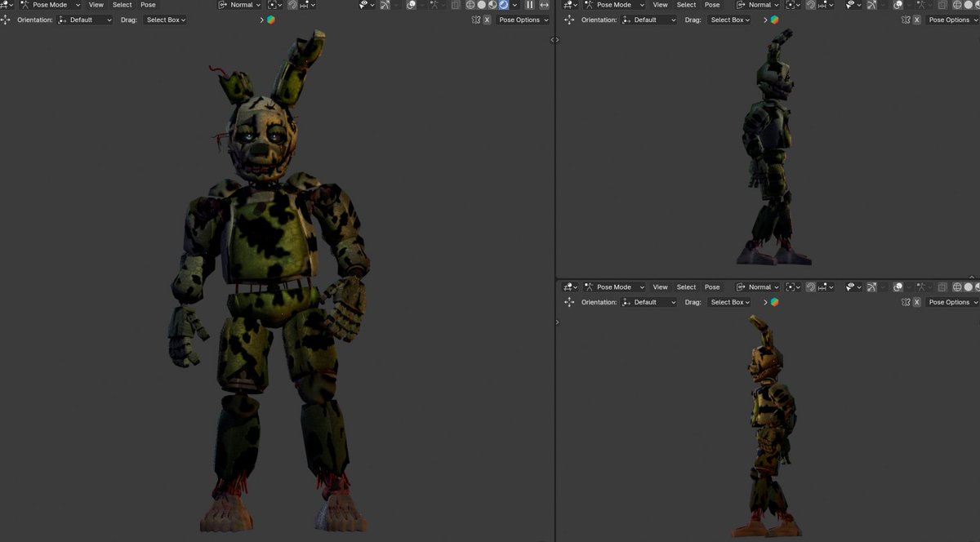Select solid shading in the bottom-right viewport
Screen dimensions: 980x542
pyautogui.click(x=969, y=287)
